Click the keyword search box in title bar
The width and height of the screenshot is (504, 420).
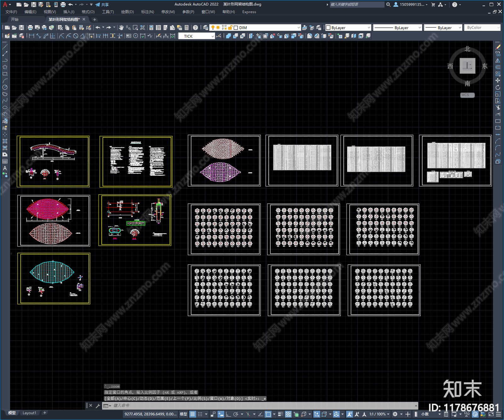click(357, 4)
